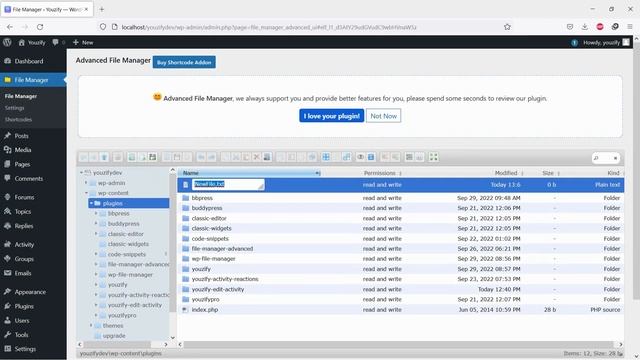Click the new file toolbar icon

[x=142, y=157]
